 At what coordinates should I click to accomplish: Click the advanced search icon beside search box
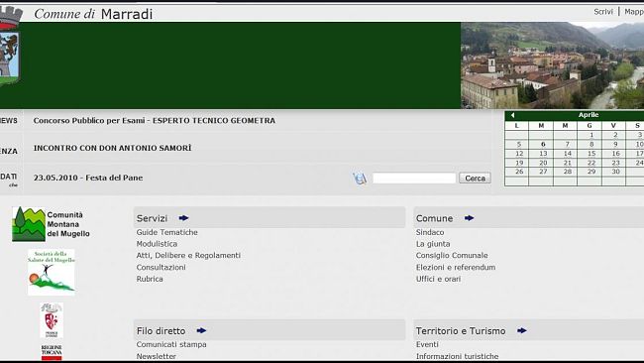pos(360,178)
